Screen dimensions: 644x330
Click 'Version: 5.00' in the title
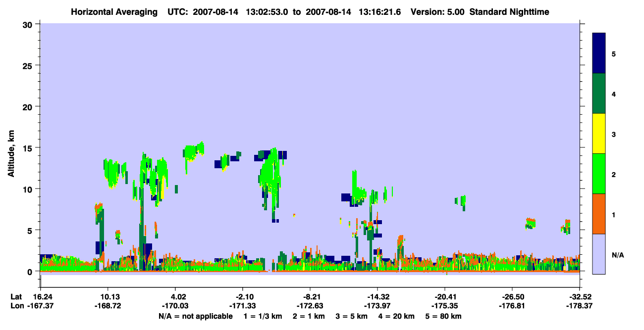click(x=436, y=11)
